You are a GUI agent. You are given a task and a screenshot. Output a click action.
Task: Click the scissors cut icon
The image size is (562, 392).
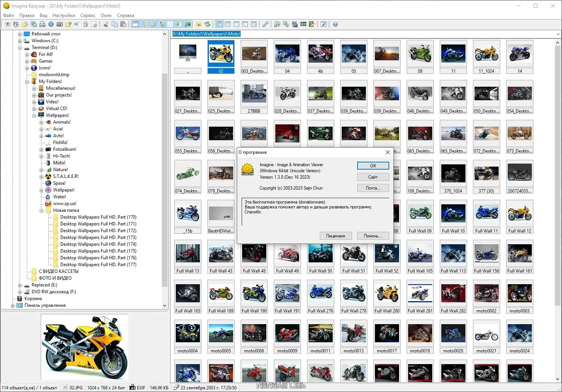point(106,24)
